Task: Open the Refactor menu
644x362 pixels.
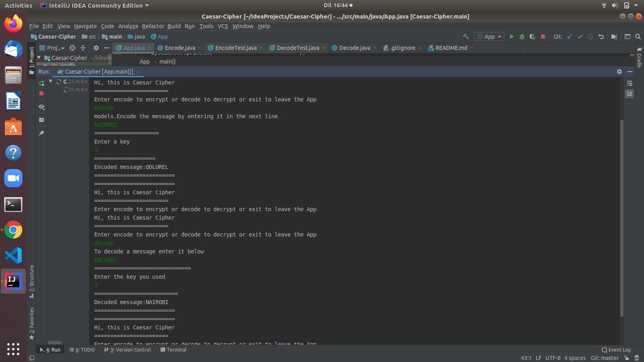Action: pos(153,26)
